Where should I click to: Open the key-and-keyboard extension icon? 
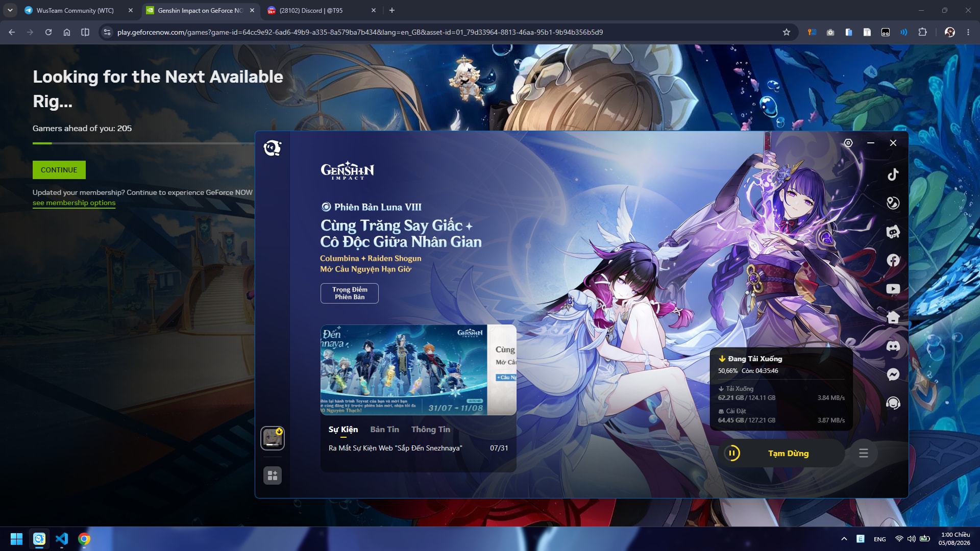812,32
